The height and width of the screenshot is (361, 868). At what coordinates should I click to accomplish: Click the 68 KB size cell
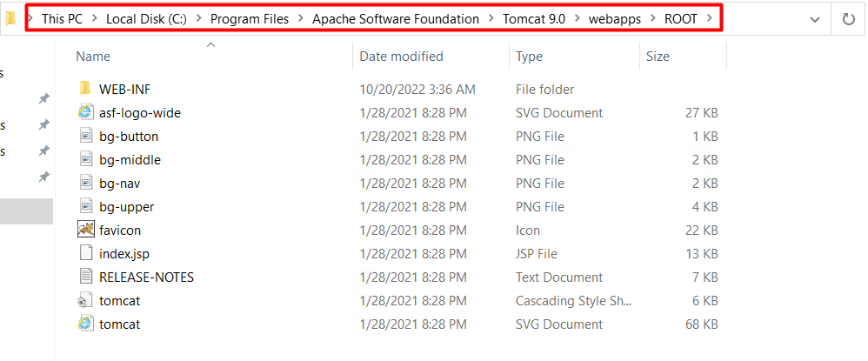[701, 324]
